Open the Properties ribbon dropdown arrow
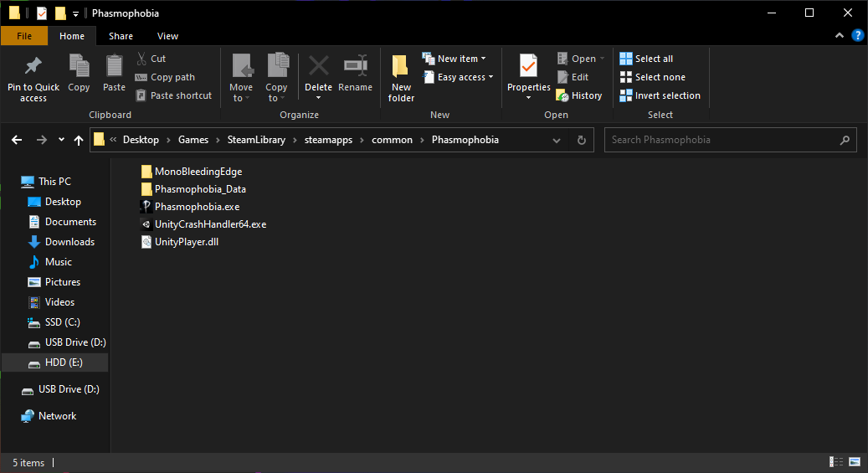 529,98
